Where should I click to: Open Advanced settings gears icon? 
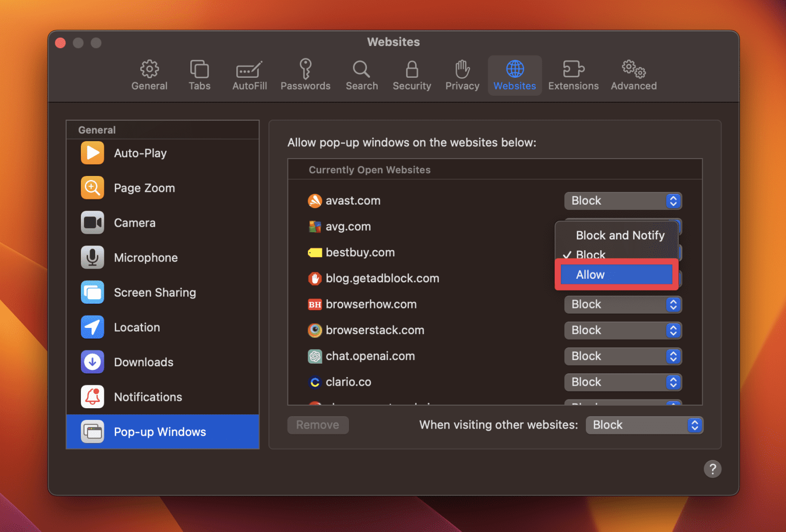[633, 75]
